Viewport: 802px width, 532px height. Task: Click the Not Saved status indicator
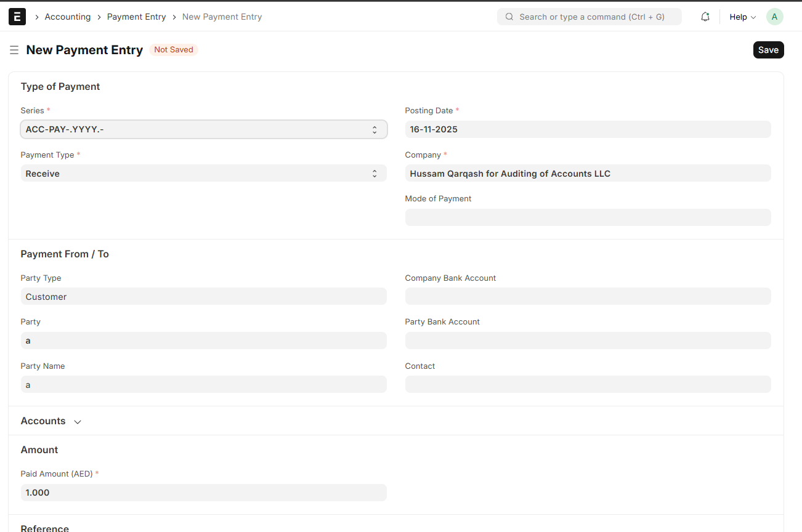pos(173,50)
